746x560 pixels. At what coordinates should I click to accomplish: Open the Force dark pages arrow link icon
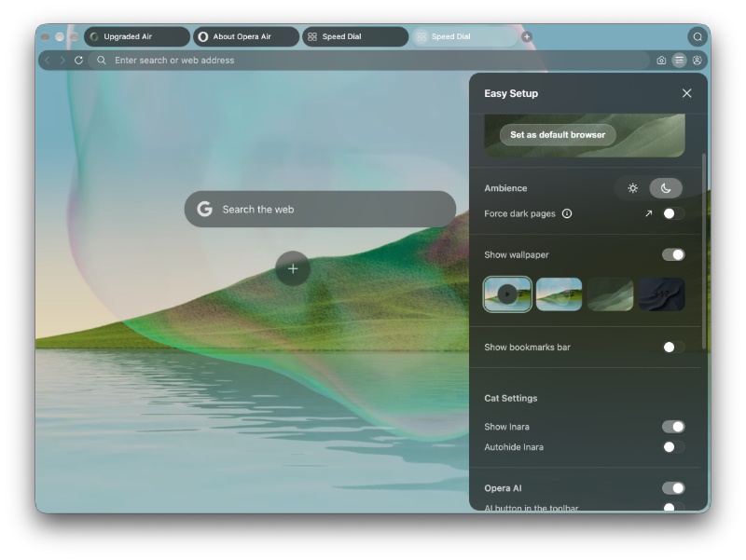coord(648,213)
